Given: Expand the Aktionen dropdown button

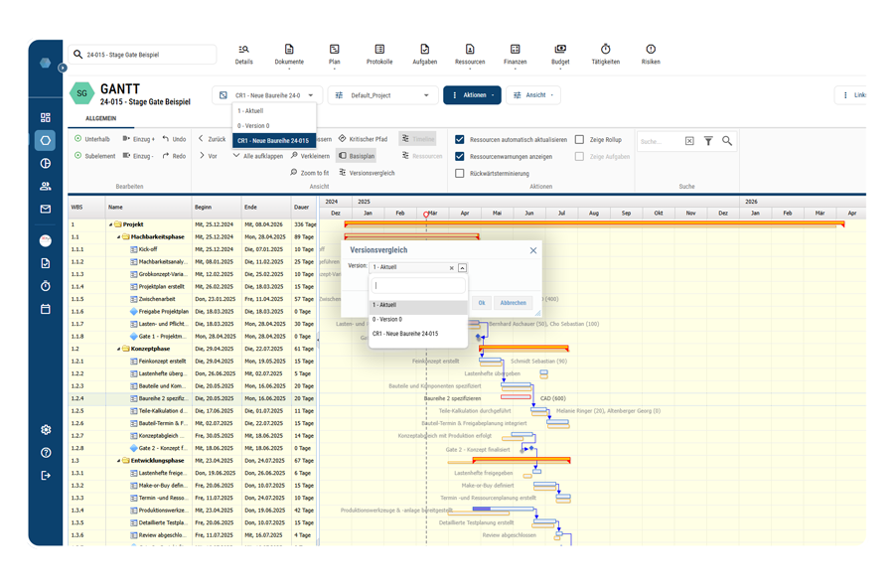Looking at the screenshot, I should tap(472, 95).
